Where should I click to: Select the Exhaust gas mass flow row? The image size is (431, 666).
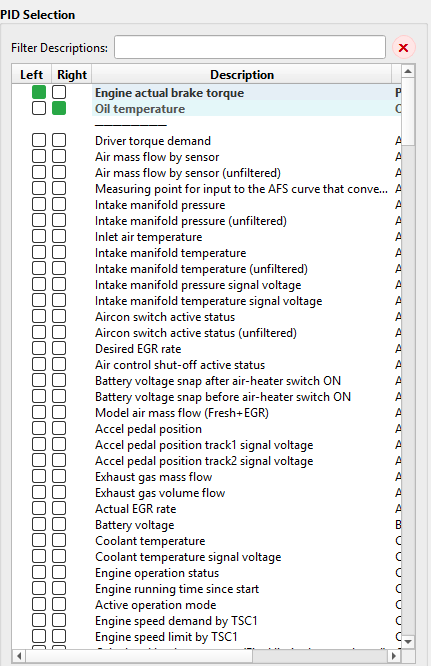point(206,477)
